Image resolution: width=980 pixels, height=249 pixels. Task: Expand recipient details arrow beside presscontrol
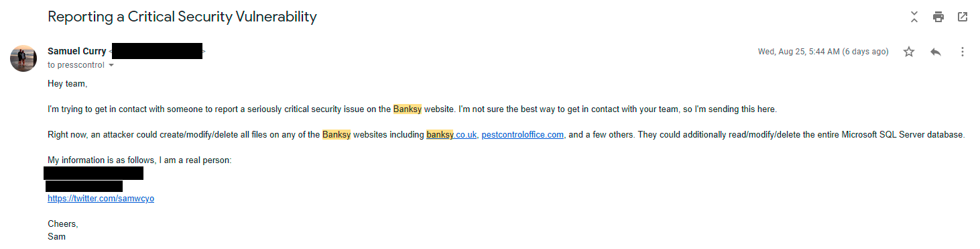click(x=111, y=66)
